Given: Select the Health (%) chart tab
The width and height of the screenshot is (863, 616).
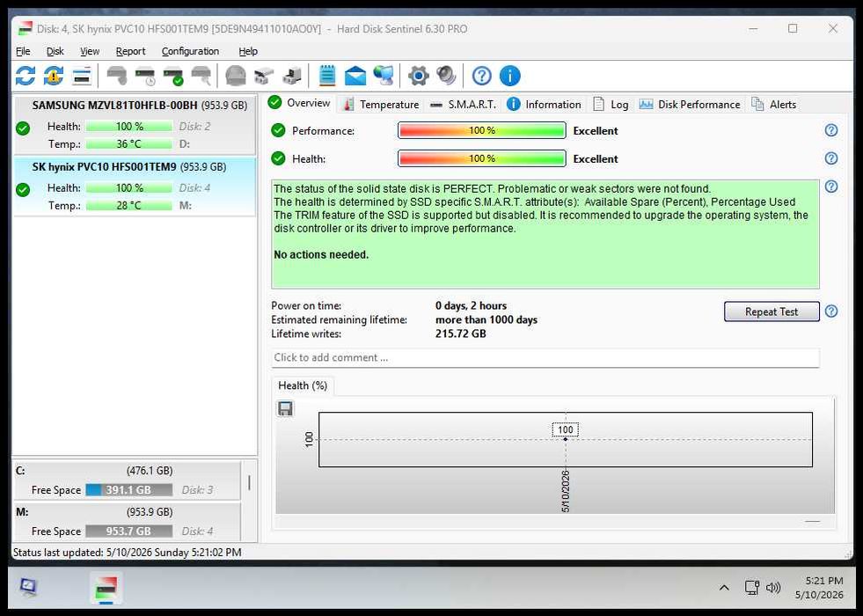Looking at the screenshot, I should [x=303, y=385].
